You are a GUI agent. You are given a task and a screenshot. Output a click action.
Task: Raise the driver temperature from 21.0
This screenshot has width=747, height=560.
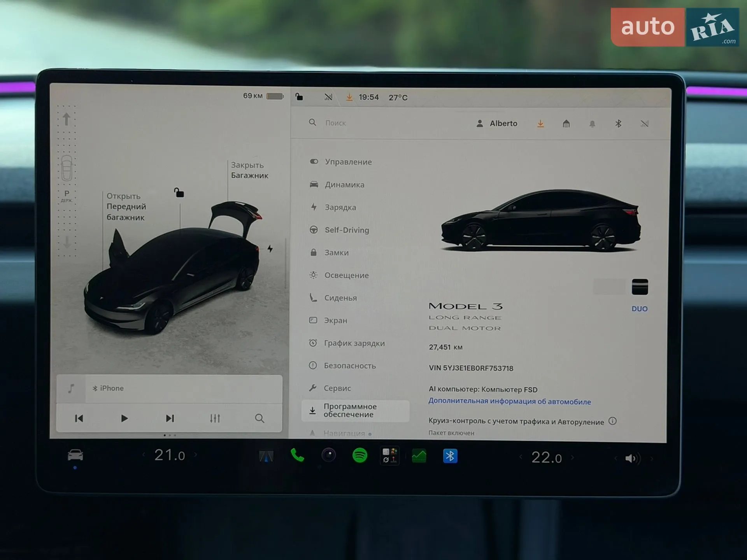pos(196,454)
